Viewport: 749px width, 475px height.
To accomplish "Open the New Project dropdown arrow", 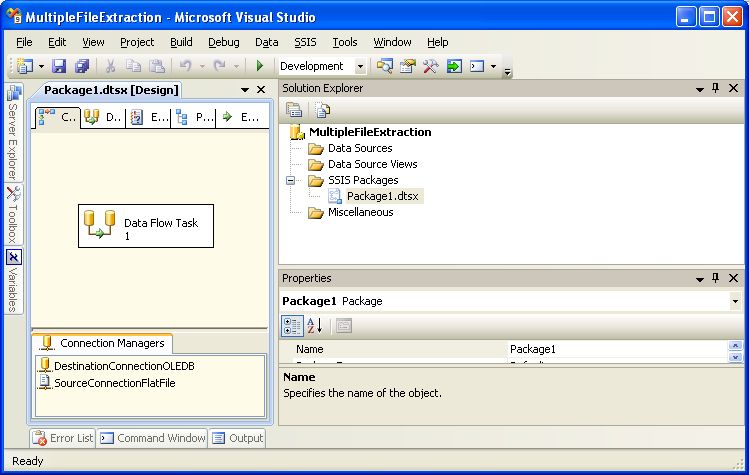I will (x=41, y=66).
